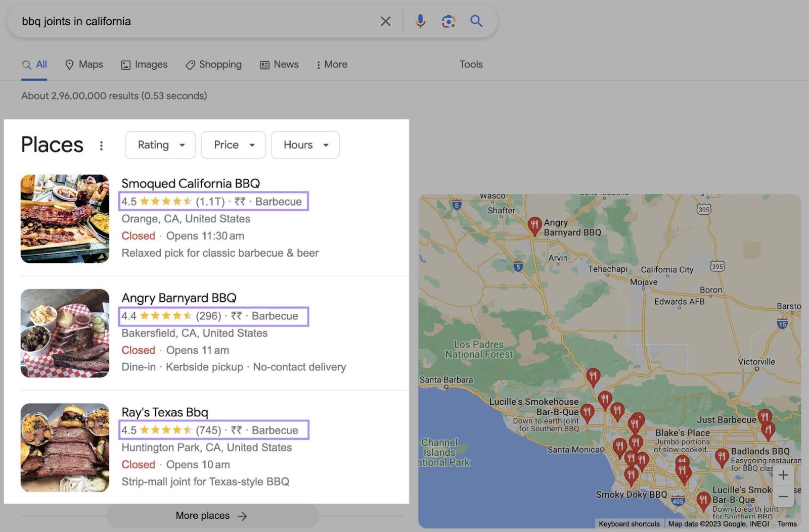Expand the Hours filter
This screenshot has width=809, height=532.
click(305, 145)
